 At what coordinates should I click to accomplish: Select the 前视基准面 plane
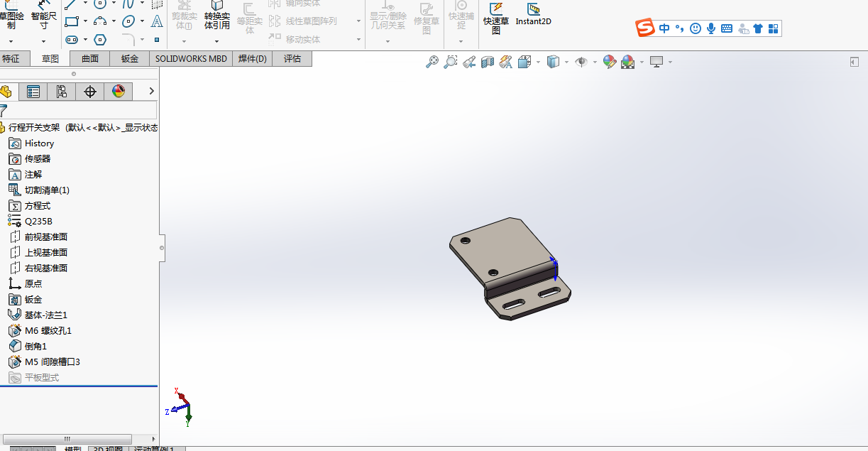tap(46, 237)
